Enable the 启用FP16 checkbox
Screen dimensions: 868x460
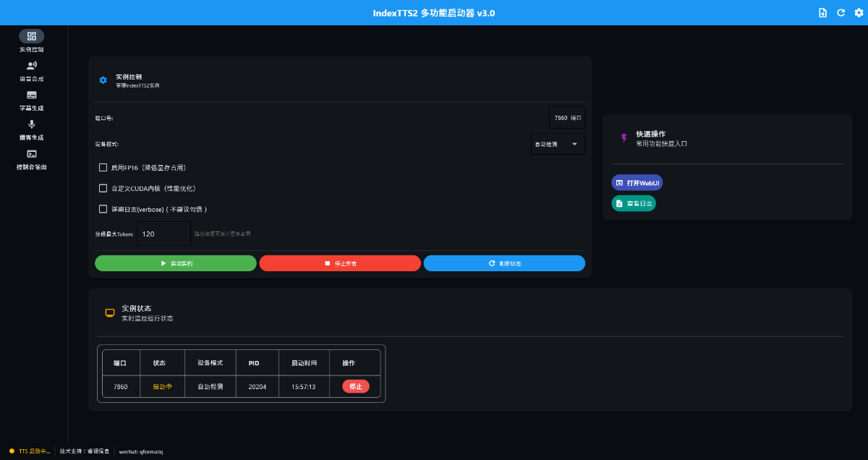103,167
